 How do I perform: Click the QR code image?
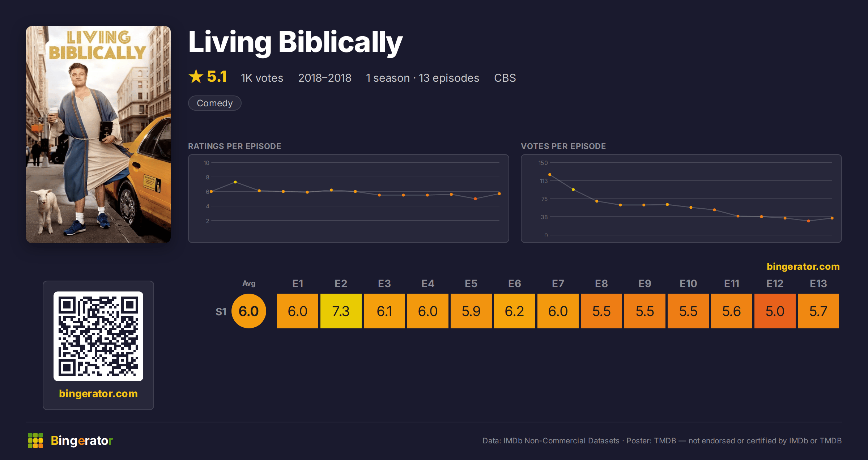click(98, 336)
